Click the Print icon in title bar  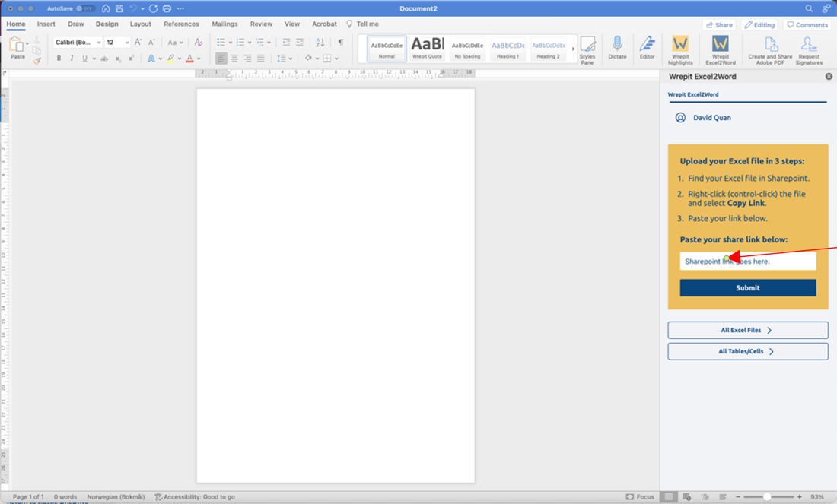click(x=167, y=8)
